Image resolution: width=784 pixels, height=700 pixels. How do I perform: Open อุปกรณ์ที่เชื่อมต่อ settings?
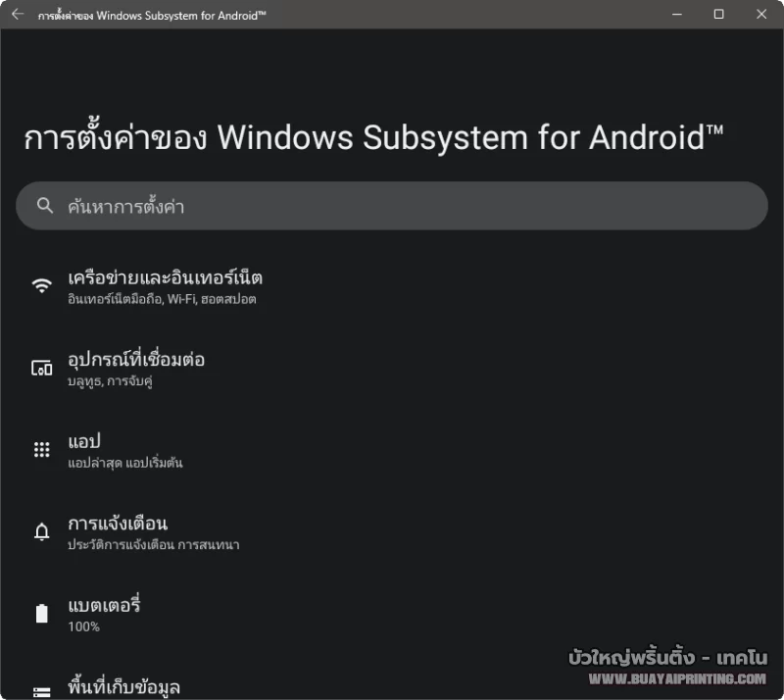pyautogui.click(x=136, y=360)
